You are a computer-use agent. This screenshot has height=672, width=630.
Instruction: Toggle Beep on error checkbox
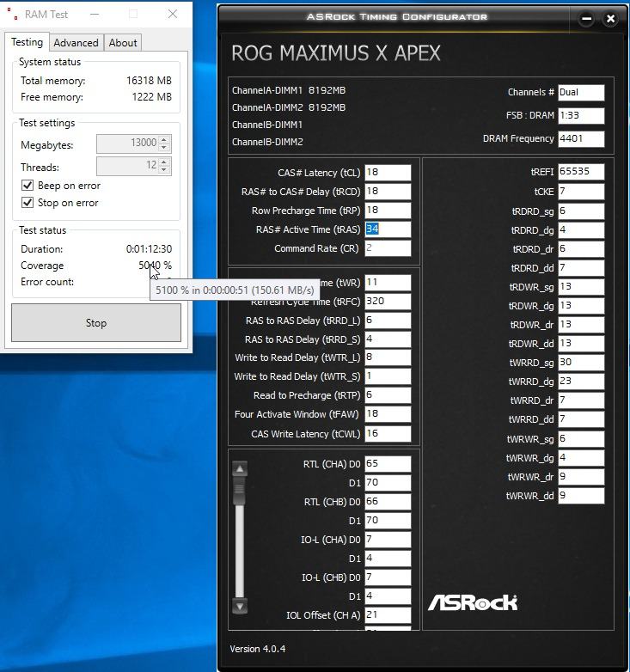click(28, 186)
